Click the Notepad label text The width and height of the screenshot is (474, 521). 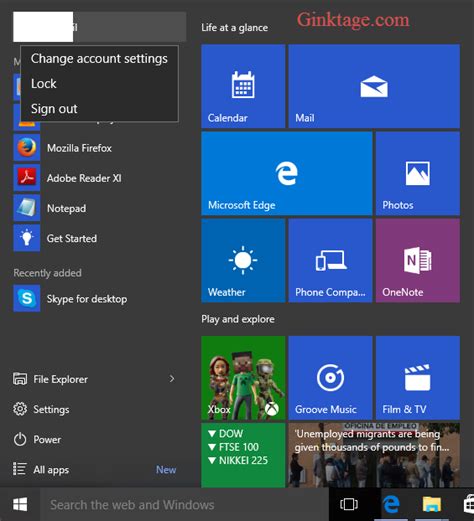tap(67, 208)
